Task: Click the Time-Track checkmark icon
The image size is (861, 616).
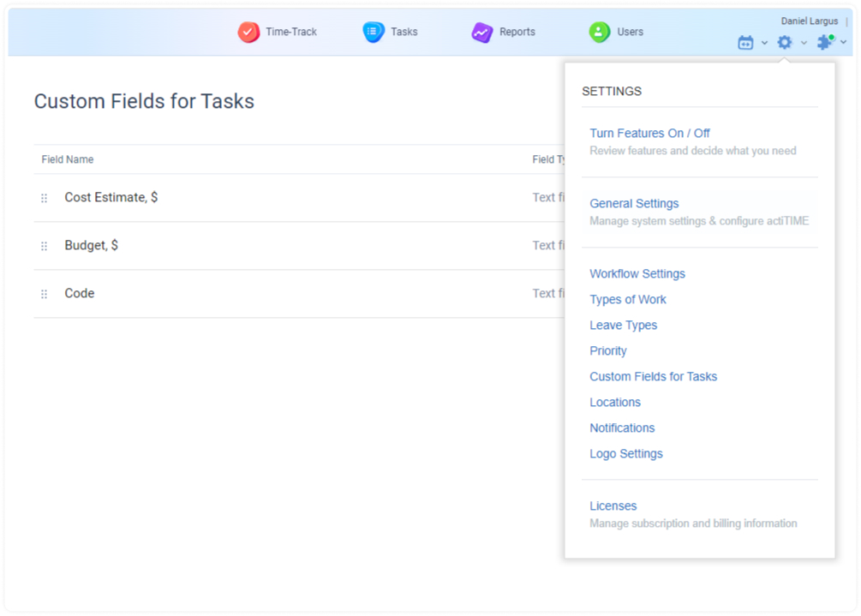Action: pos(248,32)
